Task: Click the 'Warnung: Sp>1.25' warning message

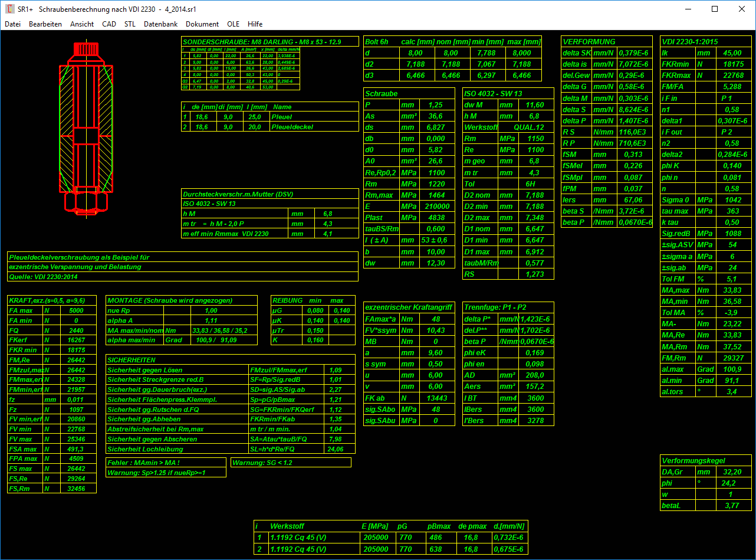Action: (166, 473)
